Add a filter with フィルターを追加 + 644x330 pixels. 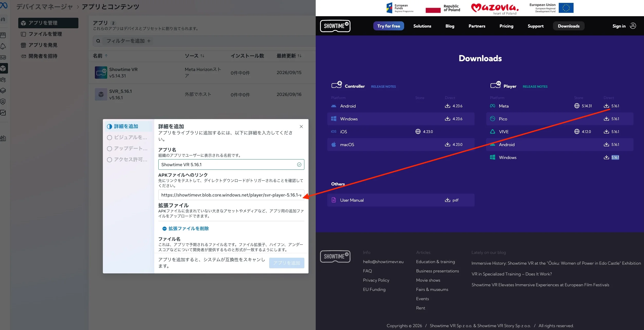[x=129, y=41]
